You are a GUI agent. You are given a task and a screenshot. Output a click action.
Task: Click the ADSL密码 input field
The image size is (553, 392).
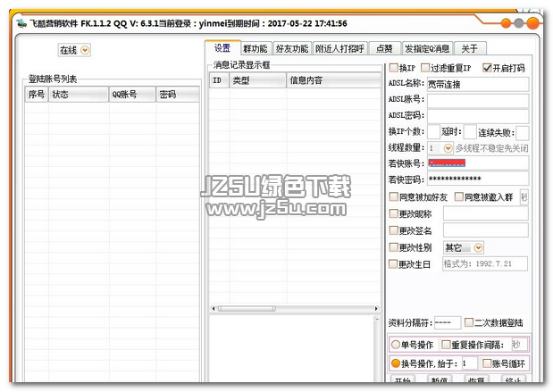tap(478, 116)
